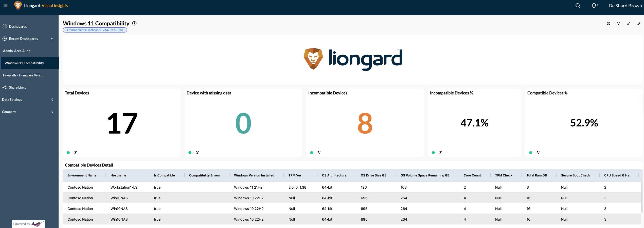Screen dimensions: 644x228
Task: Click the Share Links icon in sidebar
Action: [x=5, y=87]
